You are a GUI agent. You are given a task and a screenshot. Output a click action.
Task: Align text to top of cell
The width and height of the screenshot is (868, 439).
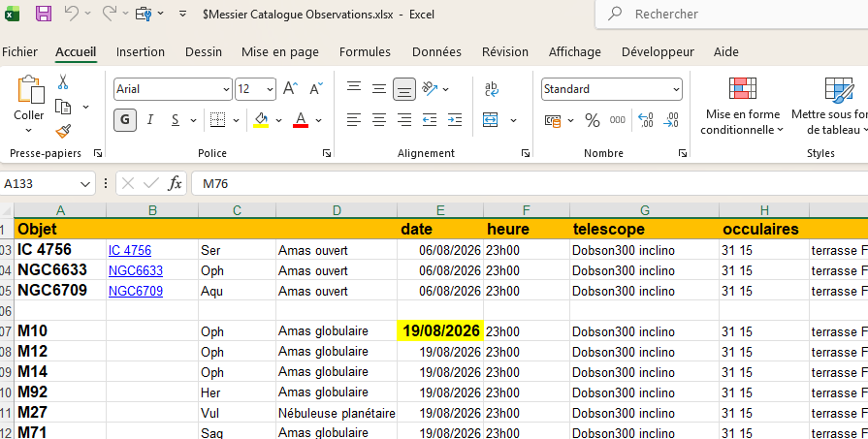(x=354, y=87)
